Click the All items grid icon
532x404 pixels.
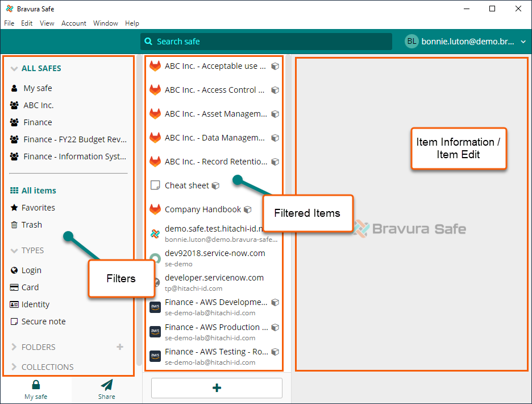[14, 190]
